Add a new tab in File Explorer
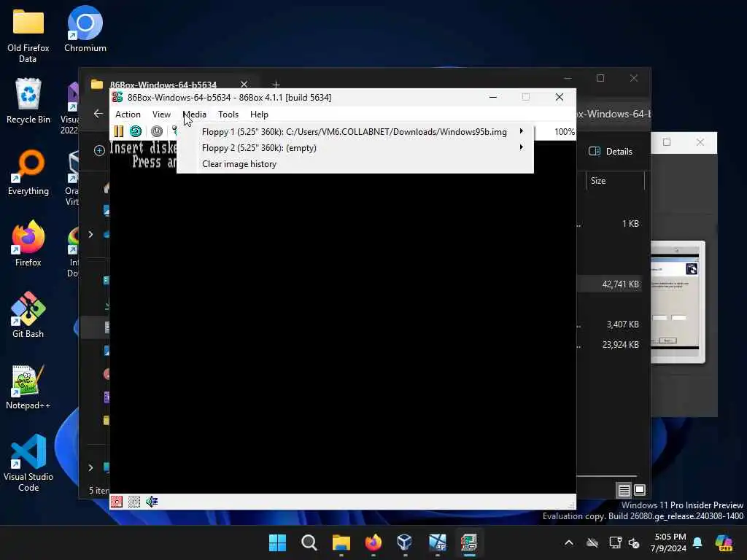Image resolution: width=747 pixels, height=560 pixels. click(x=276, y=85)
